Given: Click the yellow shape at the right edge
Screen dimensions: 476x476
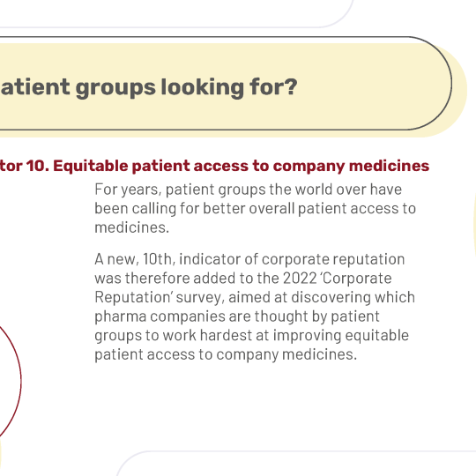Looking at the screenshot, I should point(474,225).
